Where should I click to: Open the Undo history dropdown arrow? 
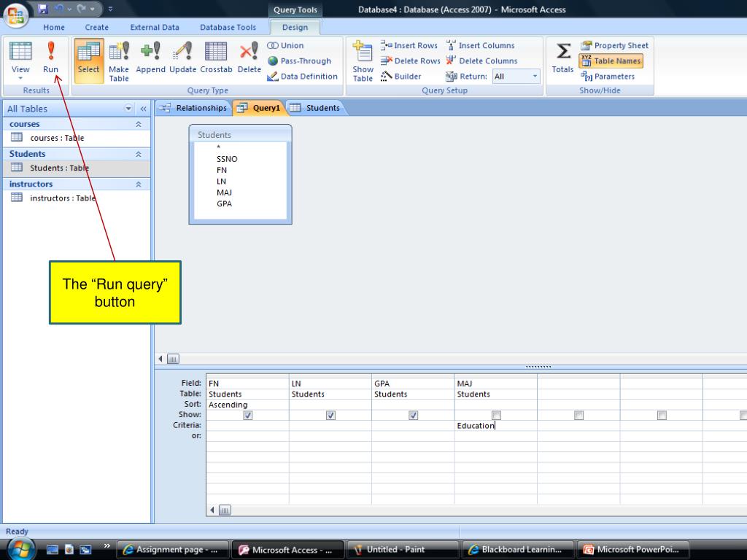click(69, 9)
